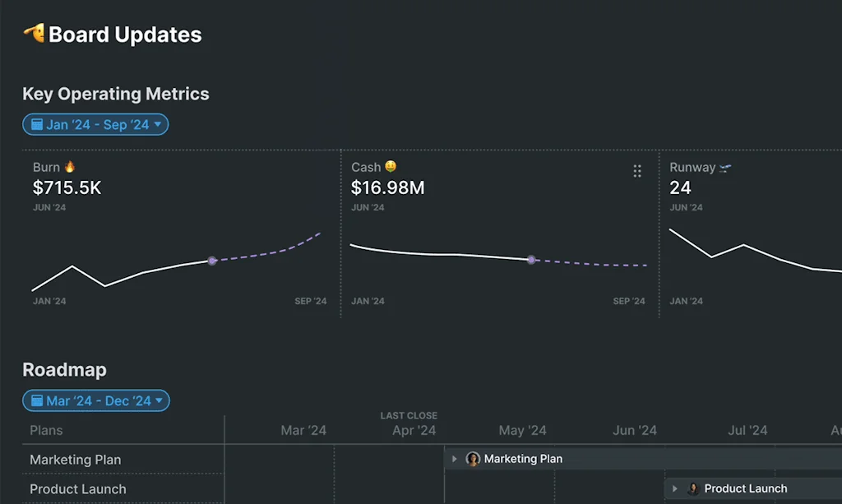Click the Cash metric value $16.98M
Viewport: 842px width, 504px height.
pyautogui.click(x=386, y=187)
